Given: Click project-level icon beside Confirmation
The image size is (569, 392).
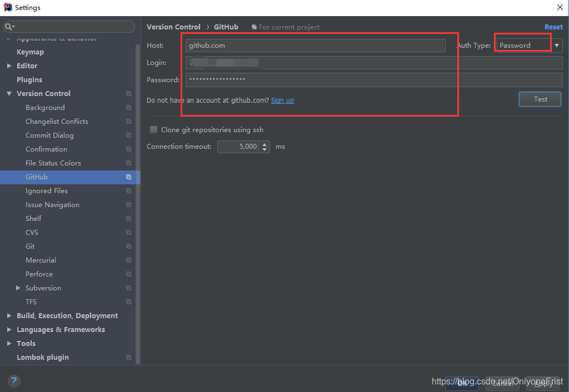Looking at the screenshot, I should click(128, 149).
